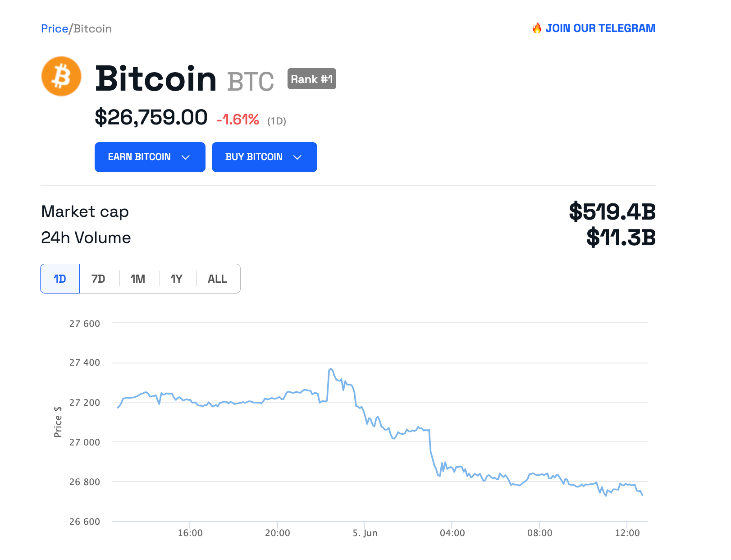Click the fire emoji icon
Image resolution: width=731 pixels, height=560 pixels.
click(x=537, y=28)
